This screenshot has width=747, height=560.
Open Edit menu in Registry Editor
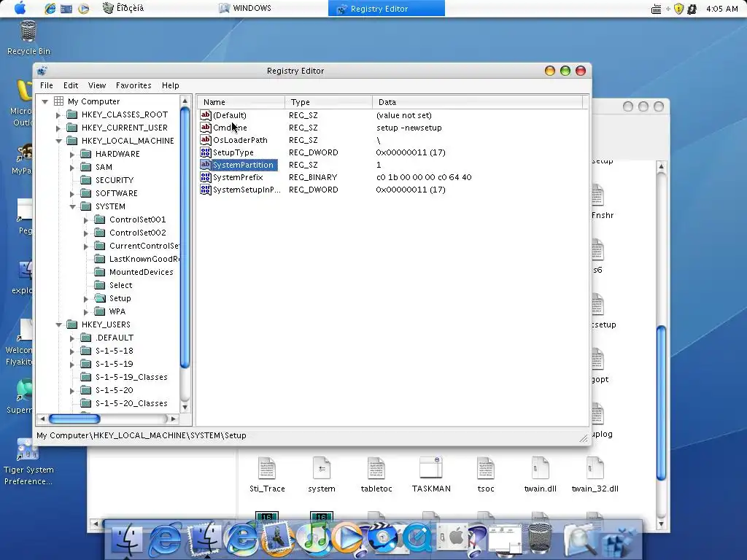pos(71,85)
